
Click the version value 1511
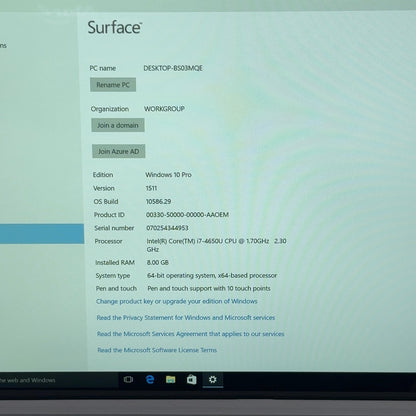coord(151,188)
